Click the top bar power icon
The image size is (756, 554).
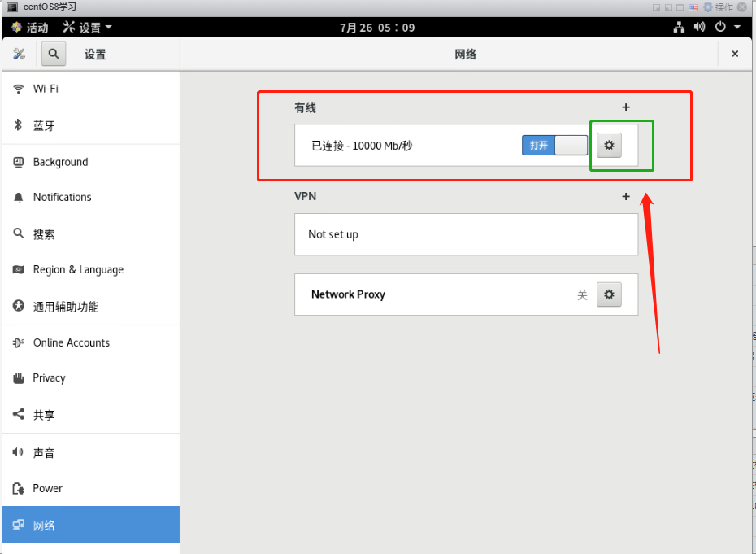(720, 27)
